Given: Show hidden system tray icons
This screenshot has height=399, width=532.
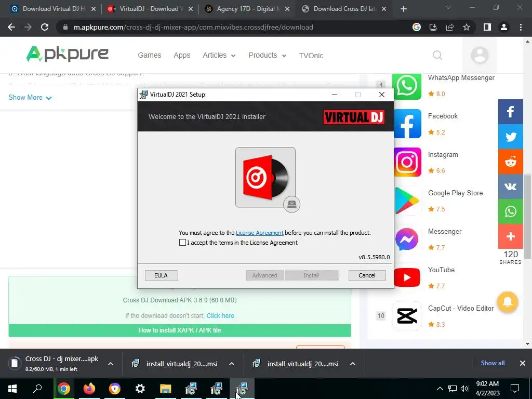Looking at the screenshot, I should pos(440,389).
